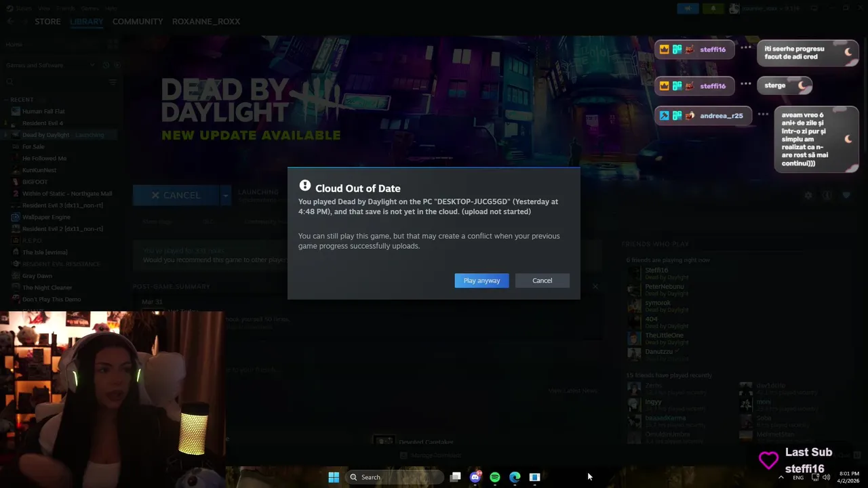Show hidden system tray icons chevron
This screenshot has width=868, height=488.
pos(781,477)
